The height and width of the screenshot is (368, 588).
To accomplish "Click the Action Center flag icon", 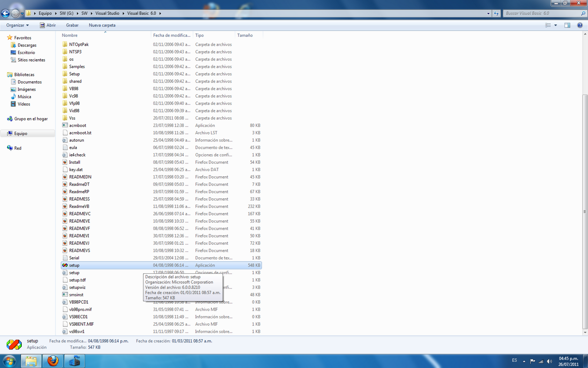I will tap(533, 361).
